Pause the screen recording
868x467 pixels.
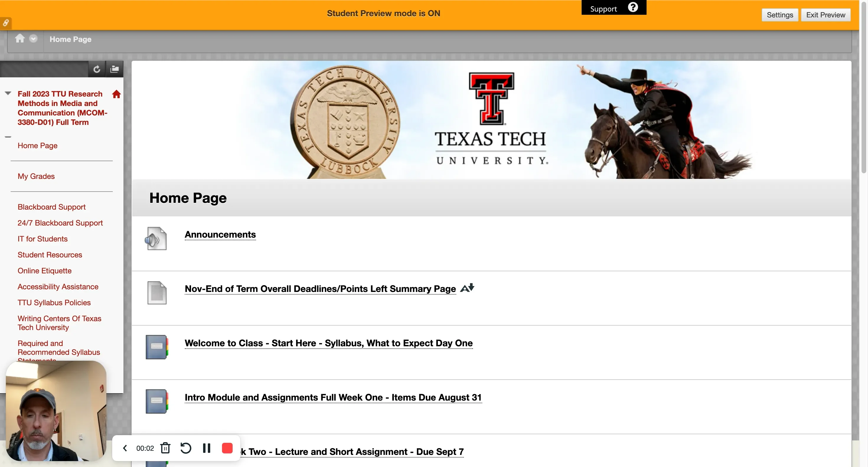tap(207, 448)
